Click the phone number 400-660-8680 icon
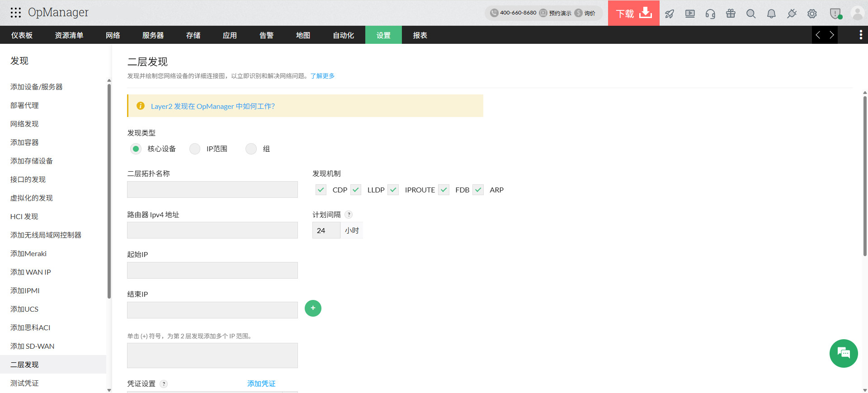The height and width of the screenshot is (393, 868). coord(494,13)
